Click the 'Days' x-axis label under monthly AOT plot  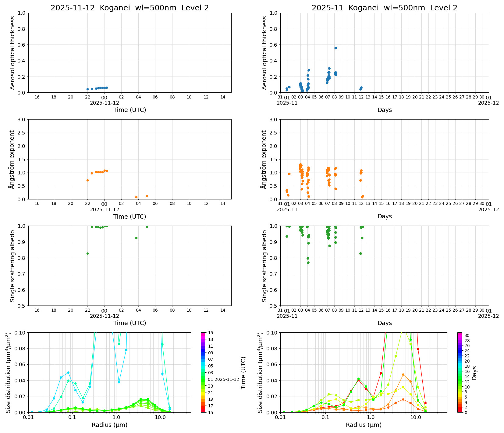[x=385, y=110]
